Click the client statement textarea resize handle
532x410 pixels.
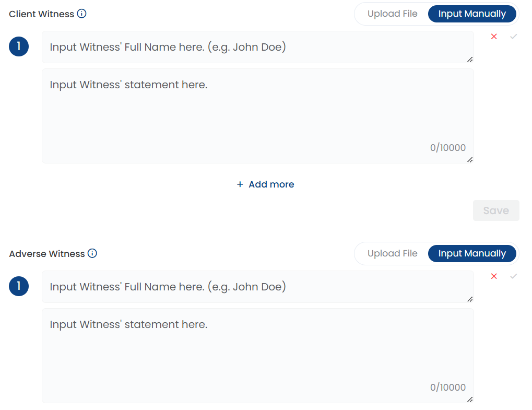coord(470,160)
